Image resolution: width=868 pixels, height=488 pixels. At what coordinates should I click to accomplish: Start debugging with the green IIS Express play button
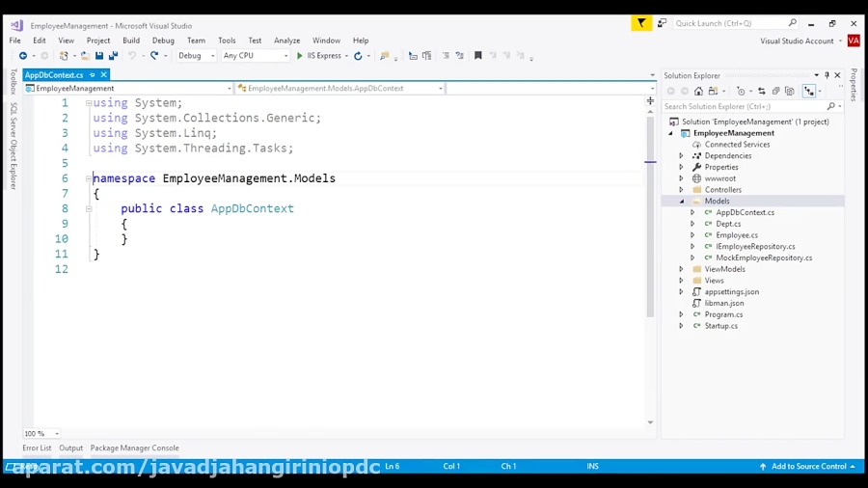pos(300,56)
